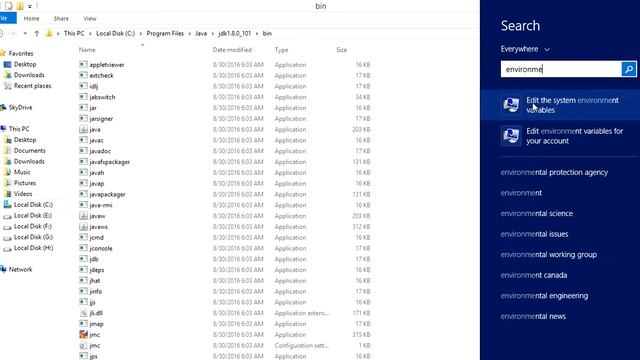This screenshot has height=360, width=640.
Task: Open Network in the navigation pane
Action: coord(16,269)
